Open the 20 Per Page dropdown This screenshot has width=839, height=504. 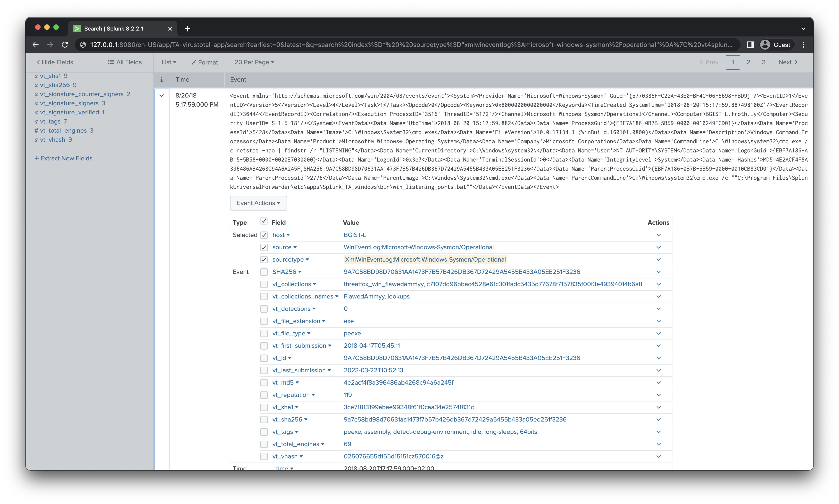click(254, 62)
